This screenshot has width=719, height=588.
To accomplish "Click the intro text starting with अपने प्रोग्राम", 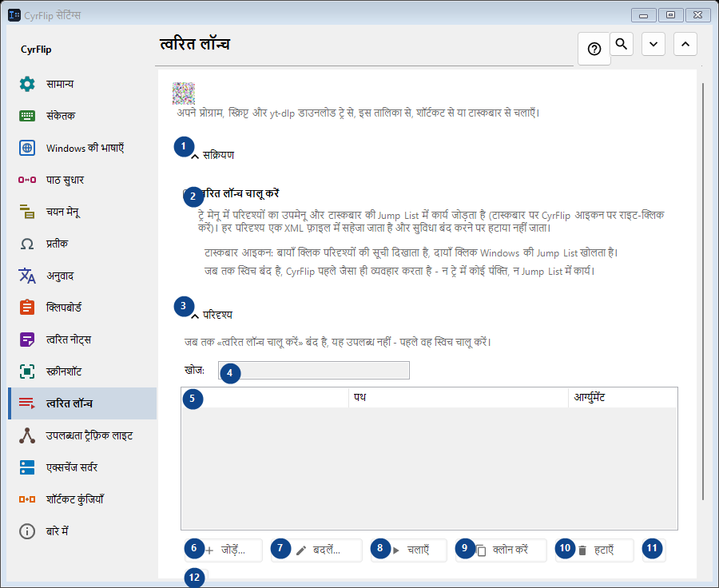I will pyautogui.click(x=358, y=113).
